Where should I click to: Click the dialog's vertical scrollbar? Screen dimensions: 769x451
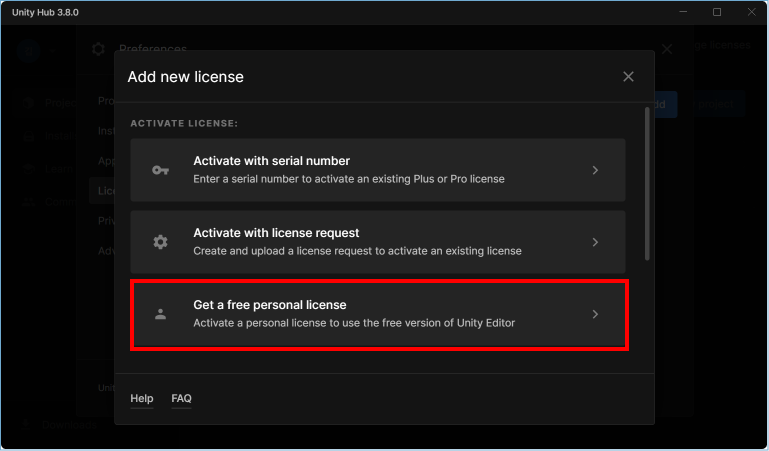click(x=647, y=184)
